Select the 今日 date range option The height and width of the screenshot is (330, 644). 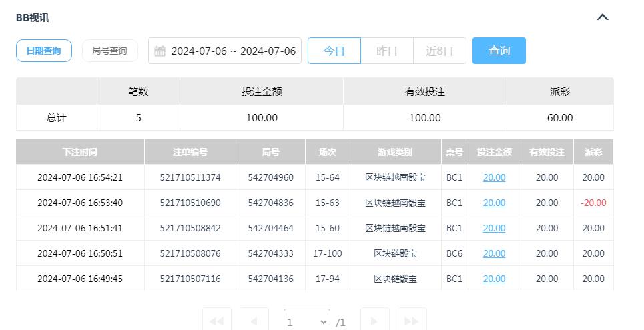pos(334,51)
